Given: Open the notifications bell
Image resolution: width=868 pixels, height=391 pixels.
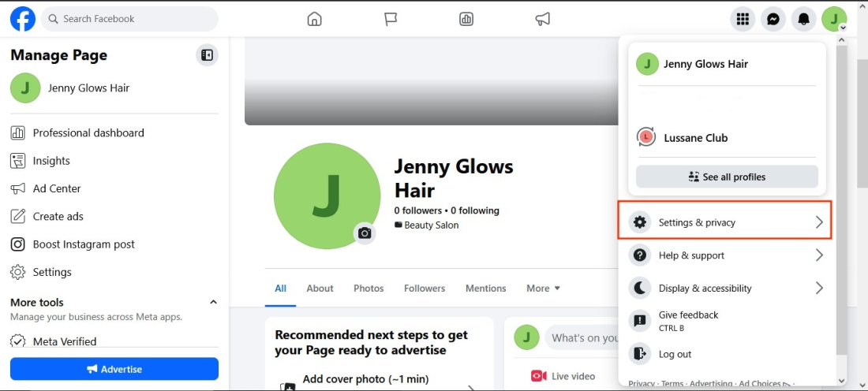Looking at the screenshot, I should pos(803,19).
